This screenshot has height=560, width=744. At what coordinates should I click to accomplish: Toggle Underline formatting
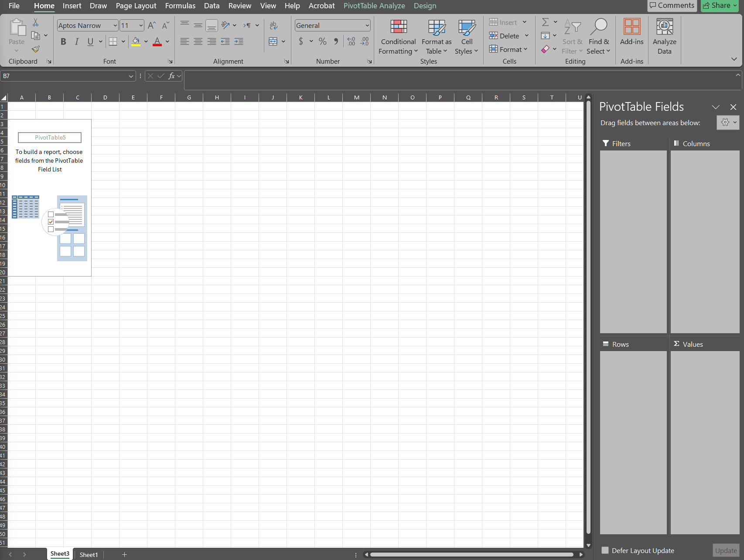pos(90,41)
